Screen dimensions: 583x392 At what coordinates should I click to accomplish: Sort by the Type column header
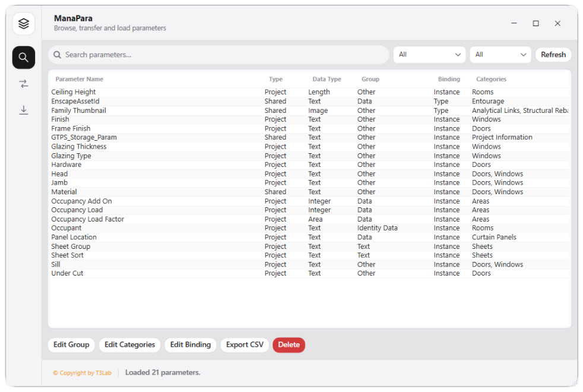click(x=275, y=79)
